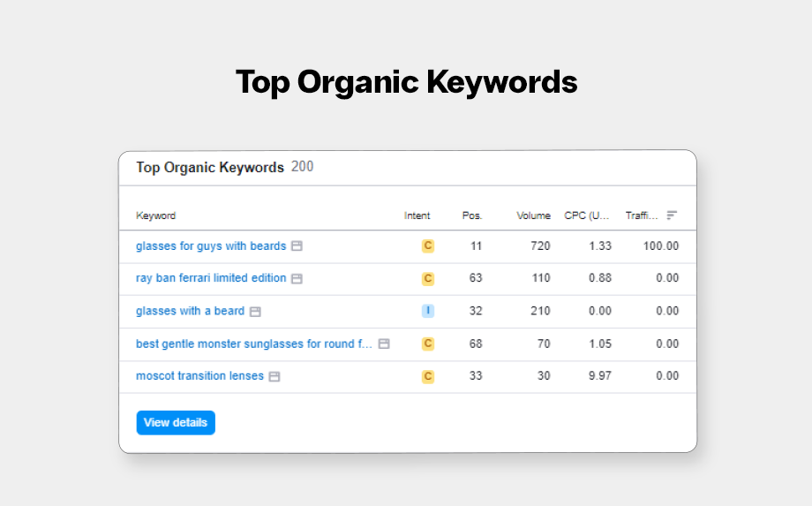Sort by the Pos. column header
This screenshot has height=506, width=812.
coord(472,215)
